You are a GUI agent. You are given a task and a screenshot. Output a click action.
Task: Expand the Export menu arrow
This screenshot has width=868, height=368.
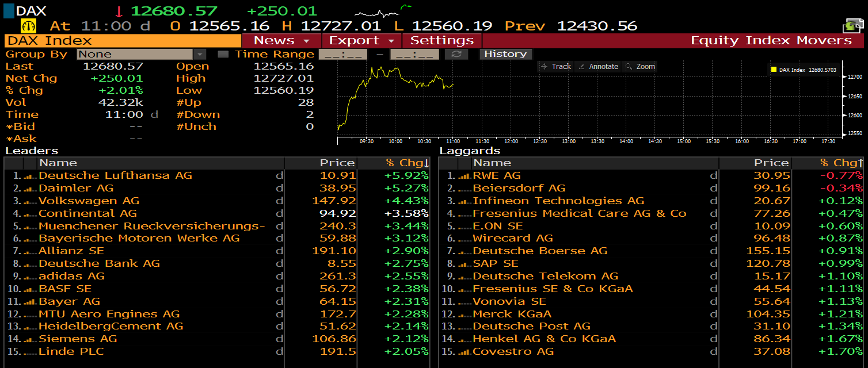tap(391, 41)
